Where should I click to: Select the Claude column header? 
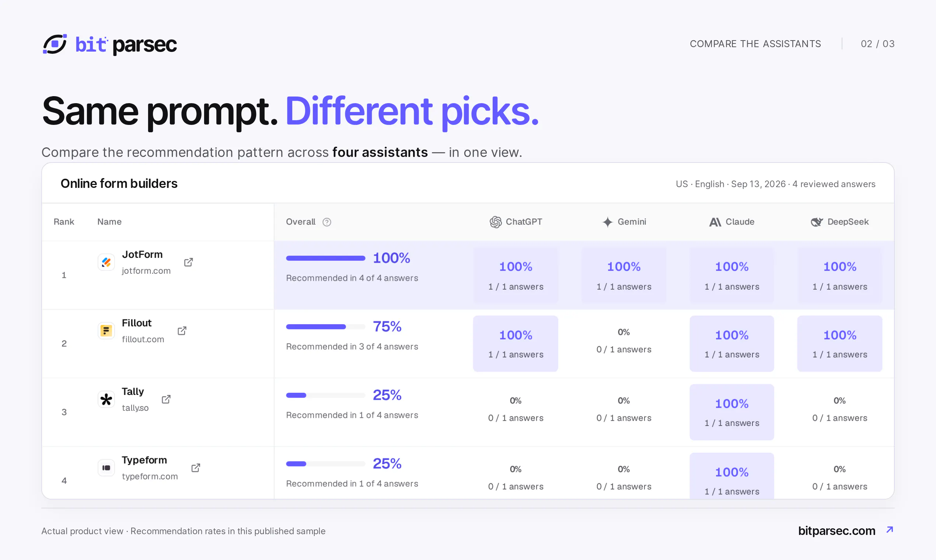coord(731,222)
